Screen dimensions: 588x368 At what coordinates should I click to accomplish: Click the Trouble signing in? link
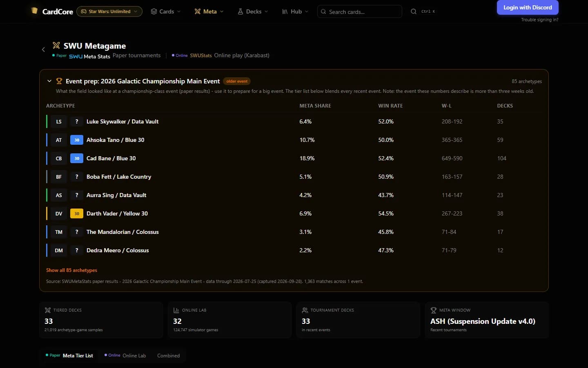click(x=540, y=20)
